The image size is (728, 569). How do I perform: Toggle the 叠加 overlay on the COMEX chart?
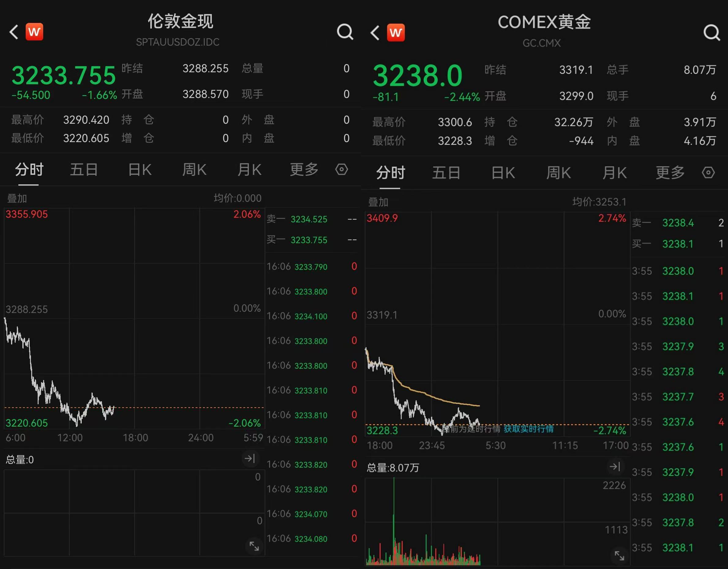(x=378, y=202)
